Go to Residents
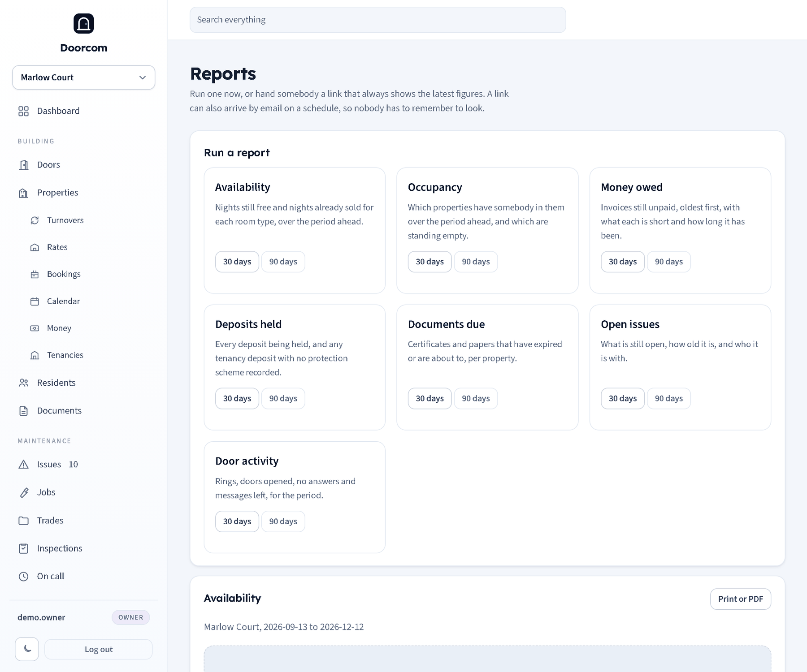 pyautogui.click(x=83, y=383)
